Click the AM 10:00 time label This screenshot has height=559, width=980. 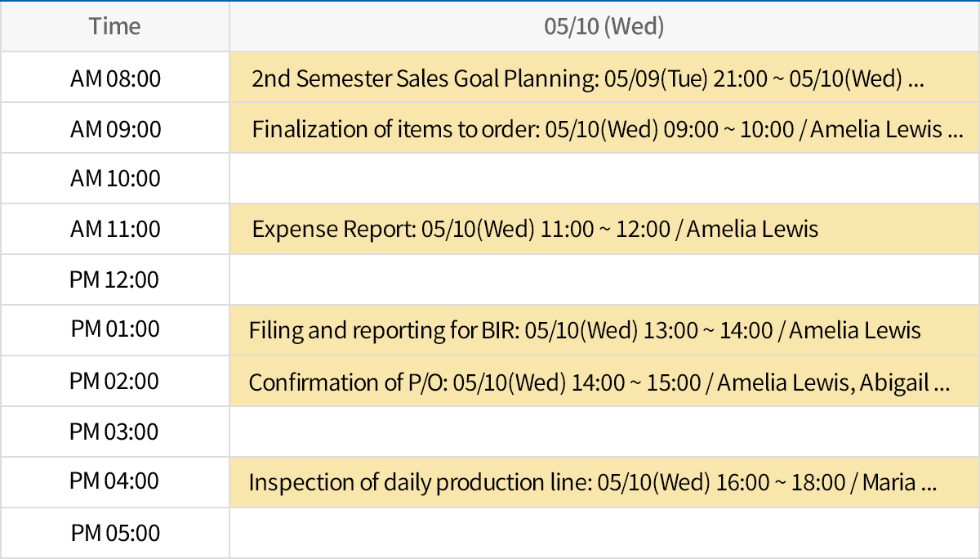pos(115,178)
